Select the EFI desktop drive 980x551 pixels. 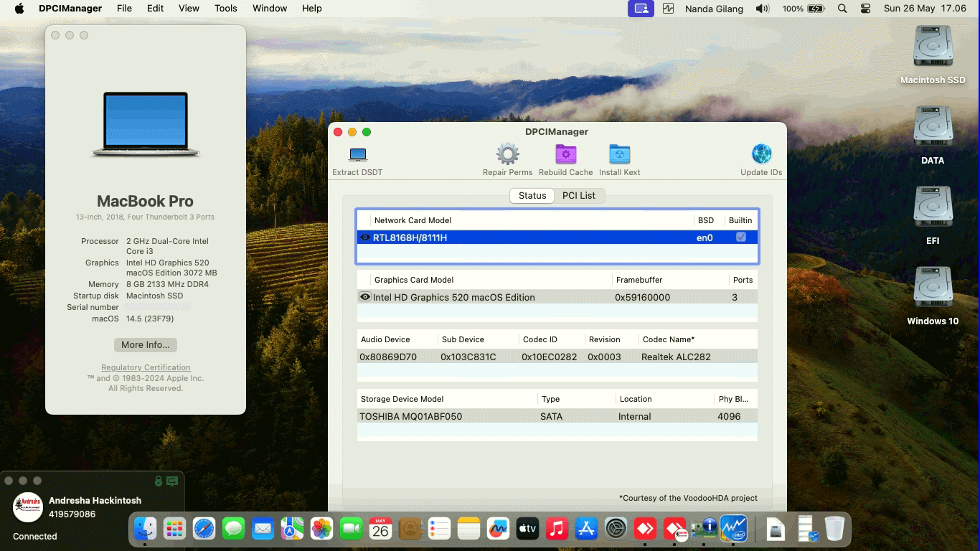(x=933, y=215)
